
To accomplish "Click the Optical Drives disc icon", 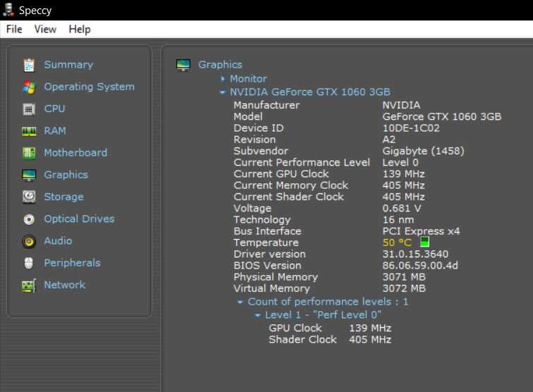I will [29, 219].
